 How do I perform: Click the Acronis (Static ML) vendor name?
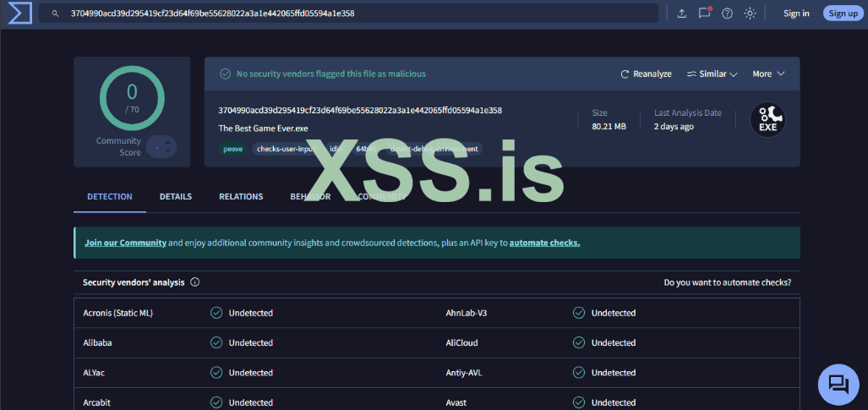[x=118, y=313]
